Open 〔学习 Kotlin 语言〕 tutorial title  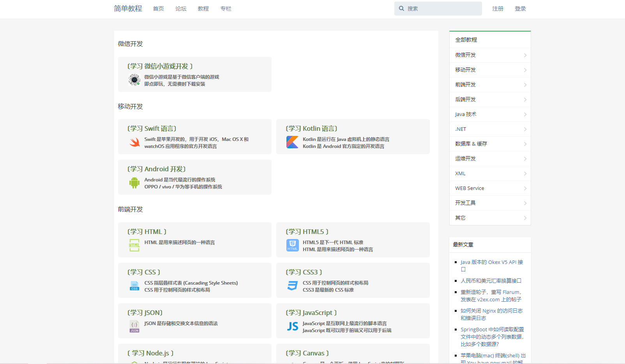(x=312, y=128)
